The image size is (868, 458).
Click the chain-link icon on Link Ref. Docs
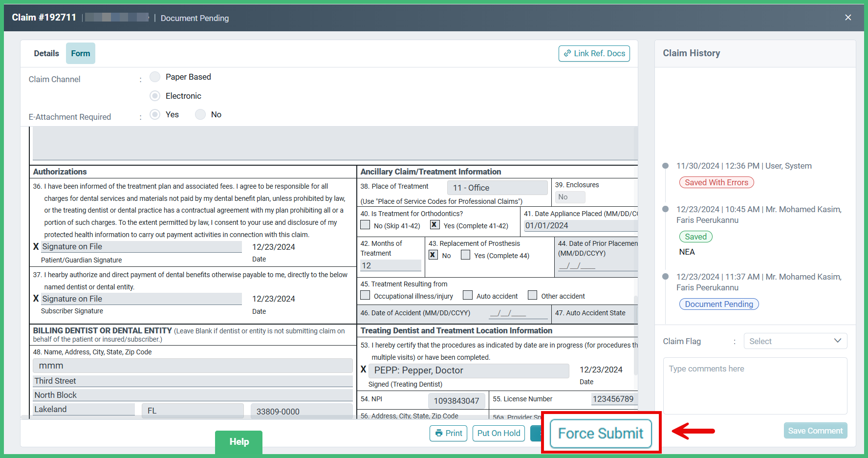click(567, 53)
